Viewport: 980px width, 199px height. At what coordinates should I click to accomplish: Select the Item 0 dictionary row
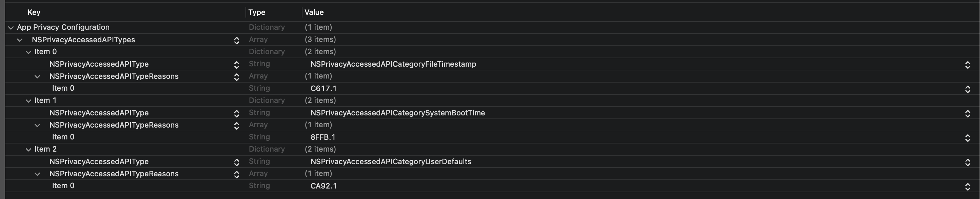[46, 52]
